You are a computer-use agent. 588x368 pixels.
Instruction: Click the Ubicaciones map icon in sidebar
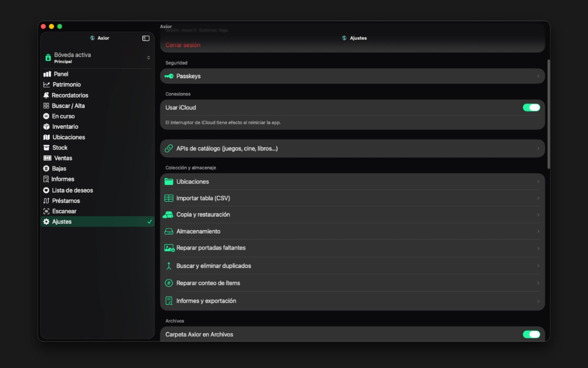(47, 137)
